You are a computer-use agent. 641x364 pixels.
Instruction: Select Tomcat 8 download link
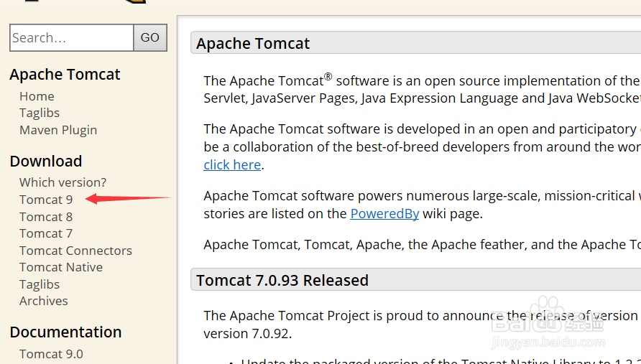(46, 217)
